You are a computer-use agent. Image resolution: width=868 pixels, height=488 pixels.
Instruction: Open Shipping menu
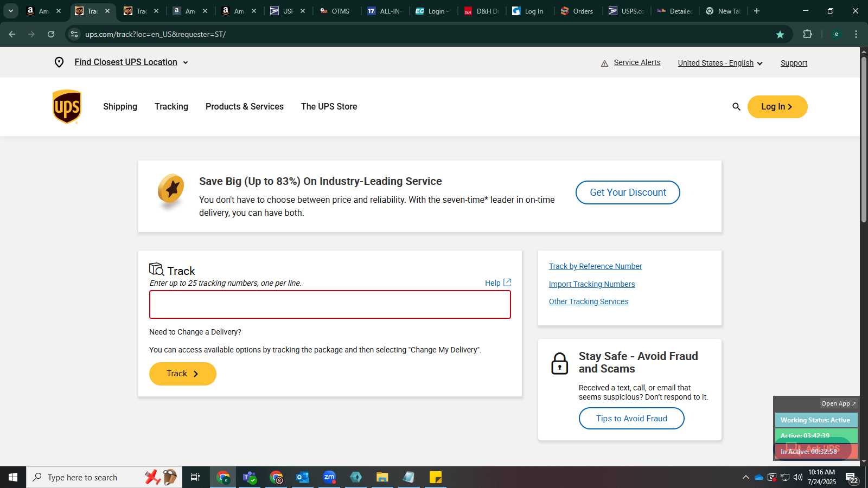click(120, 107)
